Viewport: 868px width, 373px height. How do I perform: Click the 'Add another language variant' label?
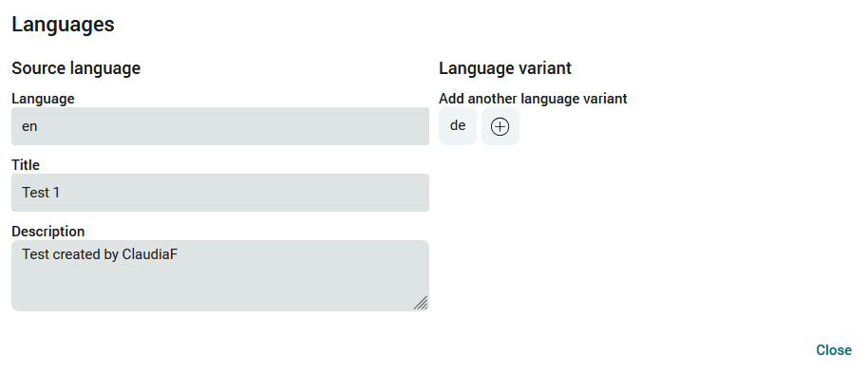tap(533, 99)
